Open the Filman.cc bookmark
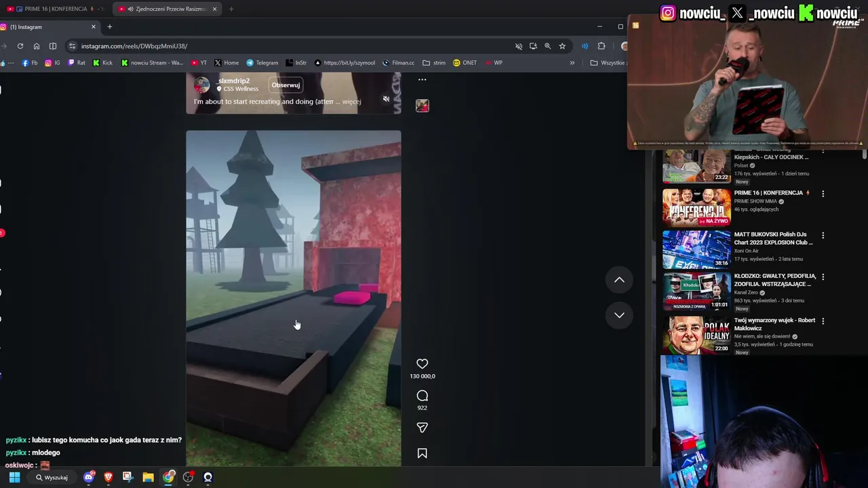 coord(398,63)
